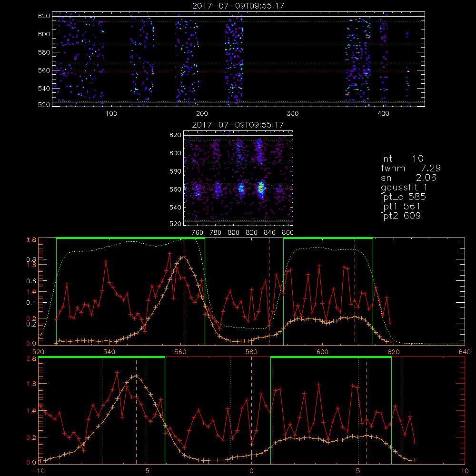
Task: Click x-axis label 800 of middle image
Action: click(233, 233)
